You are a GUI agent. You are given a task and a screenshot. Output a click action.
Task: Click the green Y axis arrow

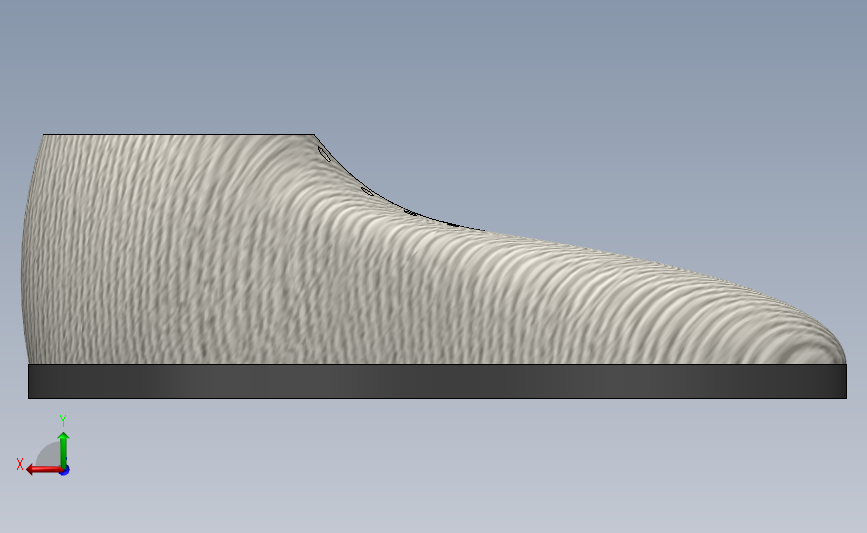64,450
